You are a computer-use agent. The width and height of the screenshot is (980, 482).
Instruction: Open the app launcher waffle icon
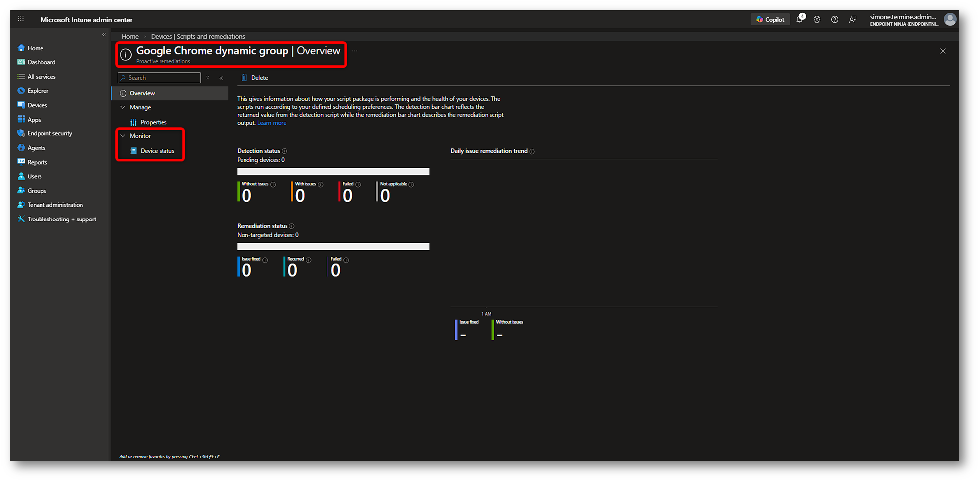[21, 19]
